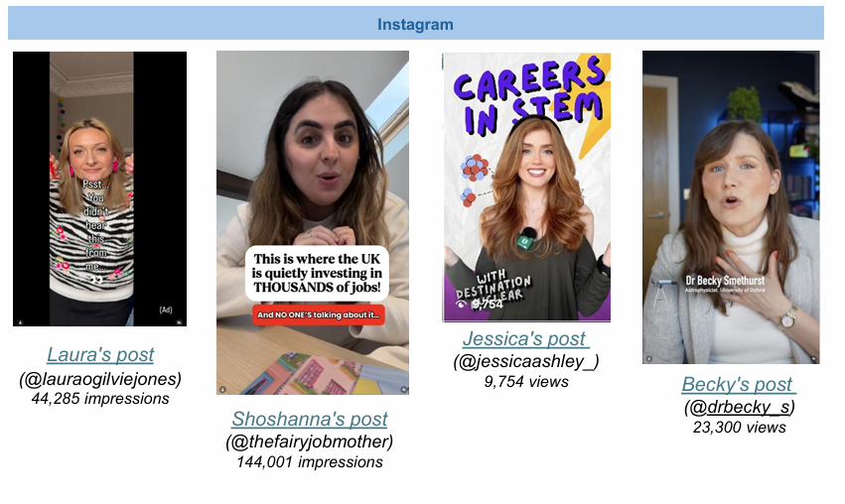This screenshot has height=504, width=845.
Task: Select the Careers in STEM thumbnail
Action: click(x=526, y=187)
